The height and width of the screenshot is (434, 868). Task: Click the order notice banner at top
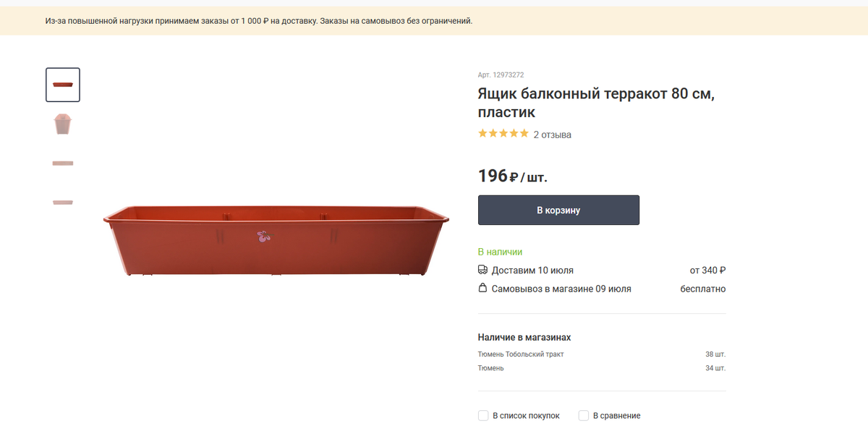coord(259,21)
